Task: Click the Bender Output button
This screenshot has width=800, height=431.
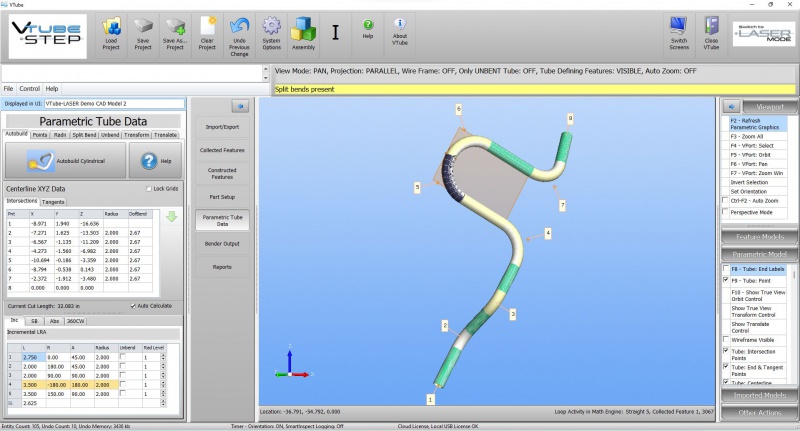Action: [222, 244]
